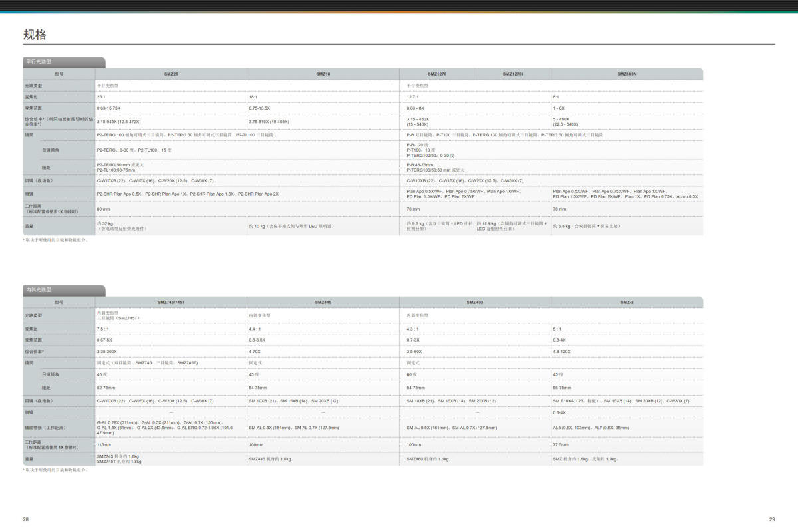Select the interpupillary distance "56-75mm"
The height and width of the screenshot is (532, 798).
562,387
